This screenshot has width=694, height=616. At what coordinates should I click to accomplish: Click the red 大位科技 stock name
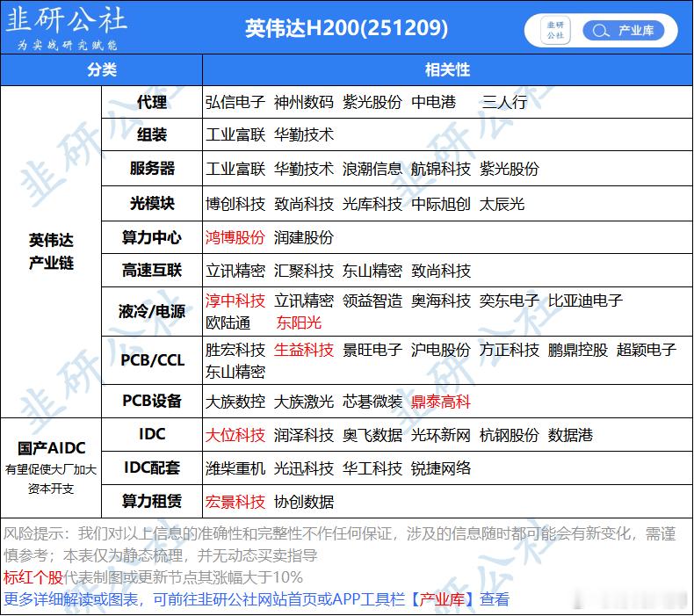click(x=235, y=435)
